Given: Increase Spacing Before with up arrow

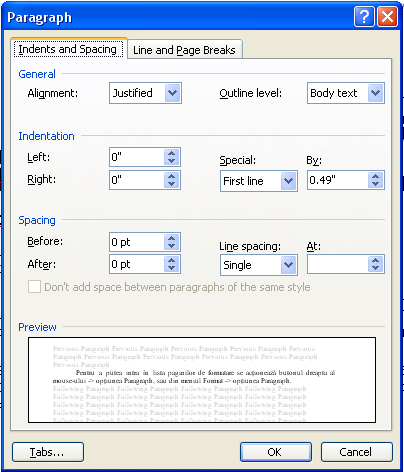Looking at the screenshot, I should pos(172,238).
